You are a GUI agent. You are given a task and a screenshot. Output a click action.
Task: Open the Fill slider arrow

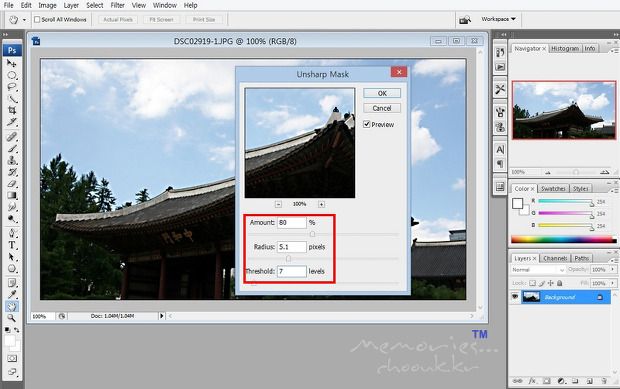click(x=613, y=283)
